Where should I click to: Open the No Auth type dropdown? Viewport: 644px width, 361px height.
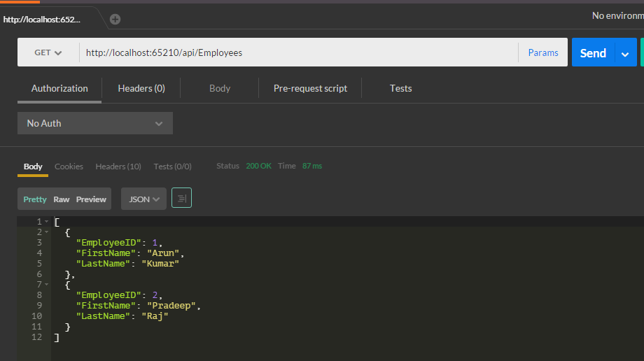pyautogui.click(x=95, y=123)
